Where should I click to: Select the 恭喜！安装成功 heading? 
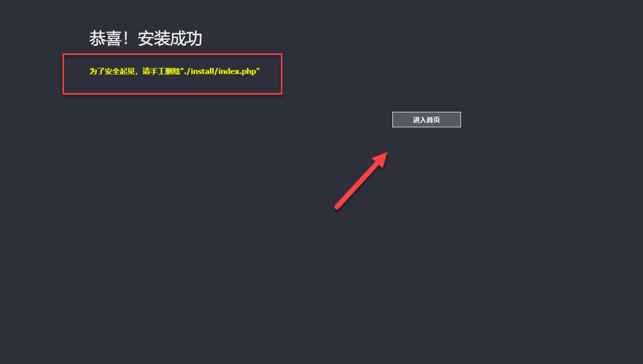pos(146,39)
